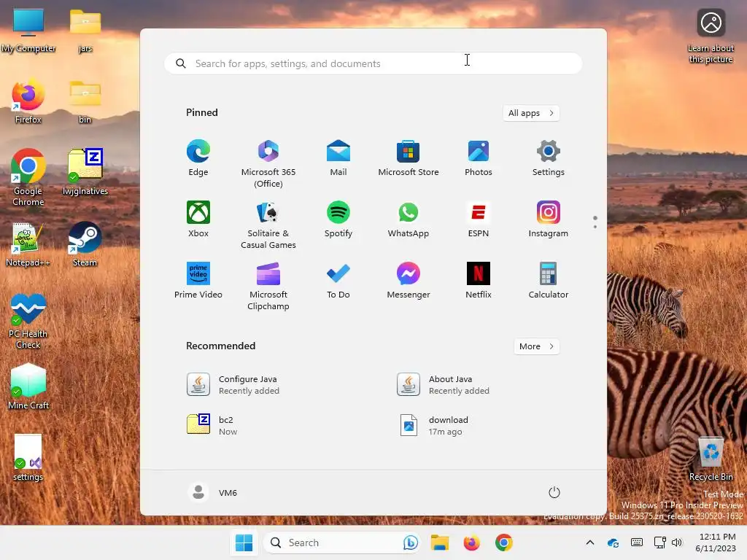The width and height of the screenshot is (747, 560).
Task: Show All apps list
Action: click(x=531, y=113)
